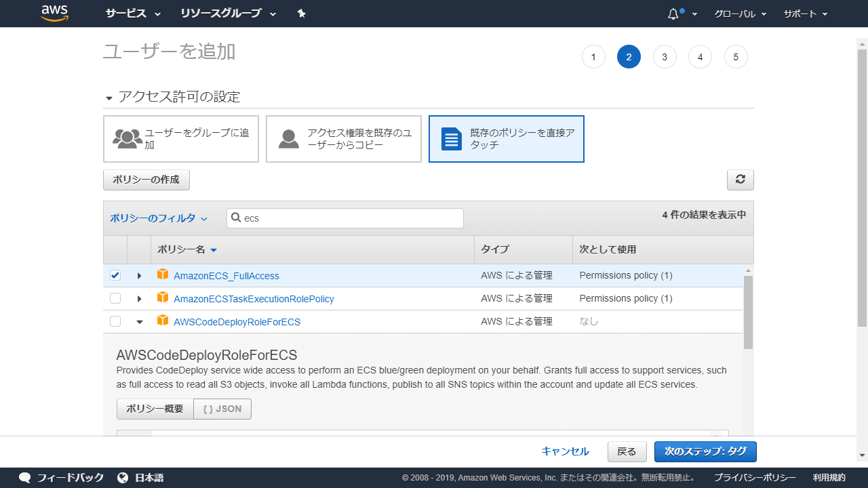
Task: Check the AmazonECSTaskExecutionRolePolicy policy
Action: click(x=115, y=298)
